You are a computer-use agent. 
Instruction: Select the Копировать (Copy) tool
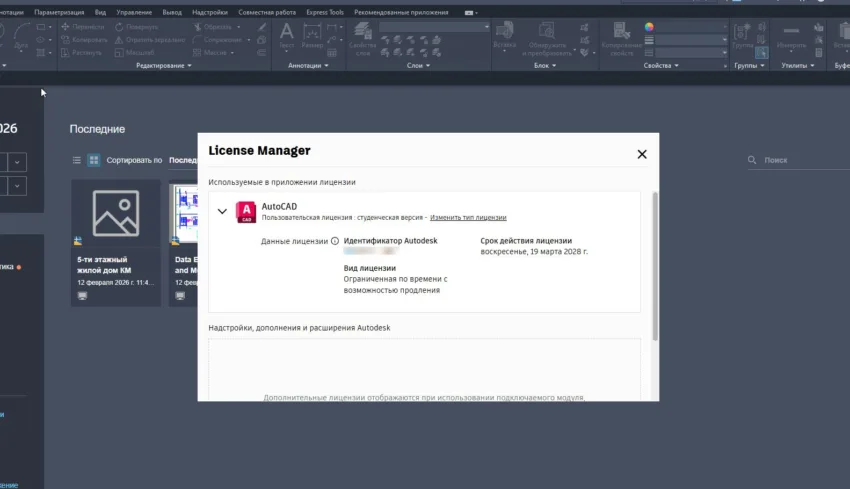(84, 40)
